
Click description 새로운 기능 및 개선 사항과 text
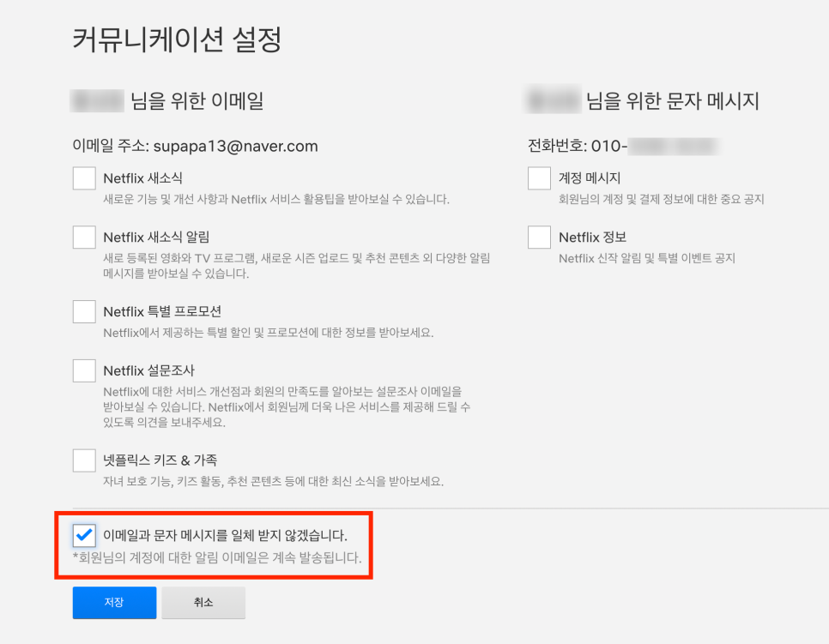click(276, 199)
